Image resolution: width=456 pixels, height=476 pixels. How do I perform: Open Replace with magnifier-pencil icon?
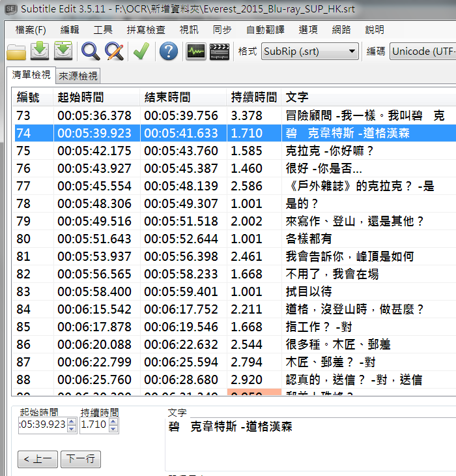point(114,52)
